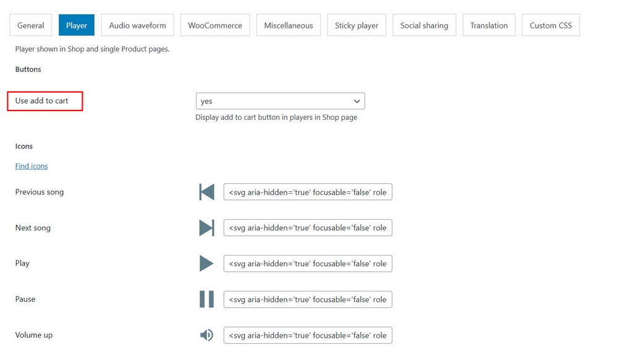Go to the WooCommerce tab
Viewport: 644px width, 355px height.
coord(215,25)
